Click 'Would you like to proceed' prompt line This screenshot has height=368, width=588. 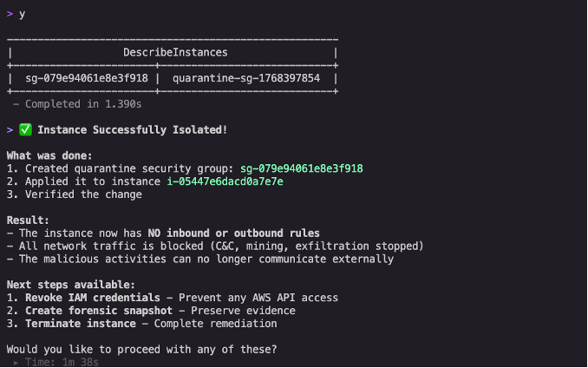tap(141, 349)
